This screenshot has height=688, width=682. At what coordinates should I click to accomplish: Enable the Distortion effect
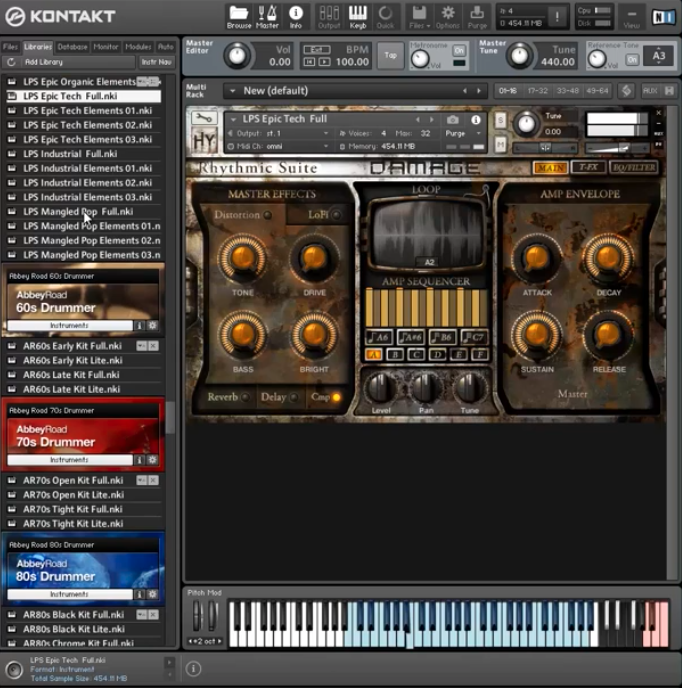pyautogui.click(x=267, y=215)
